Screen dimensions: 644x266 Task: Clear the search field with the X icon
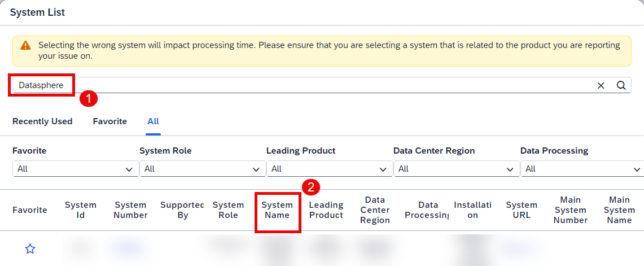[601, 85]
